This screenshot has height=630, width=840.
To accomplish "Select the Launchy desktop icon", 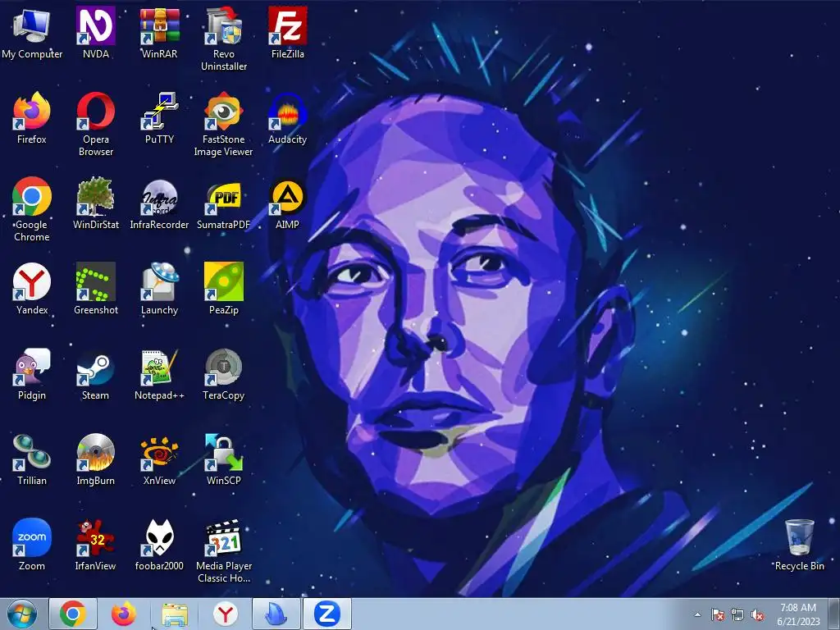I will [x=159, y=281].
